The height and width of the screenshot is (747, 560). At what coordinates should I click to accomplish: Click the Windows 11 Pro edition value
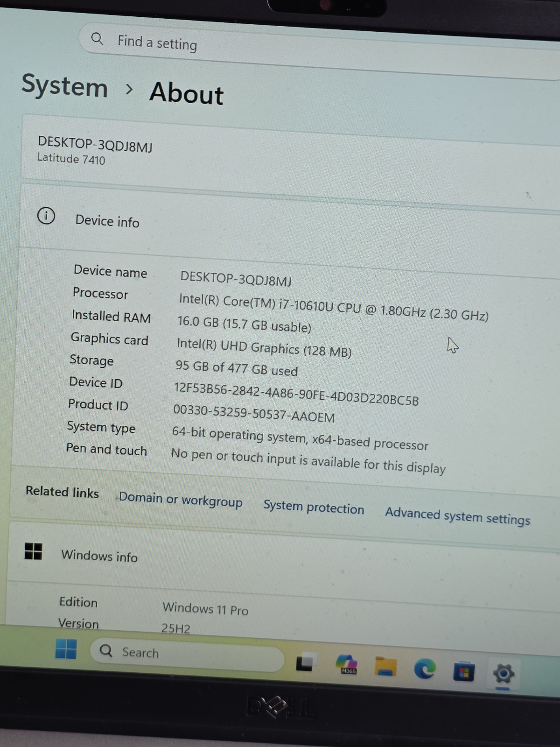point(205,608)
